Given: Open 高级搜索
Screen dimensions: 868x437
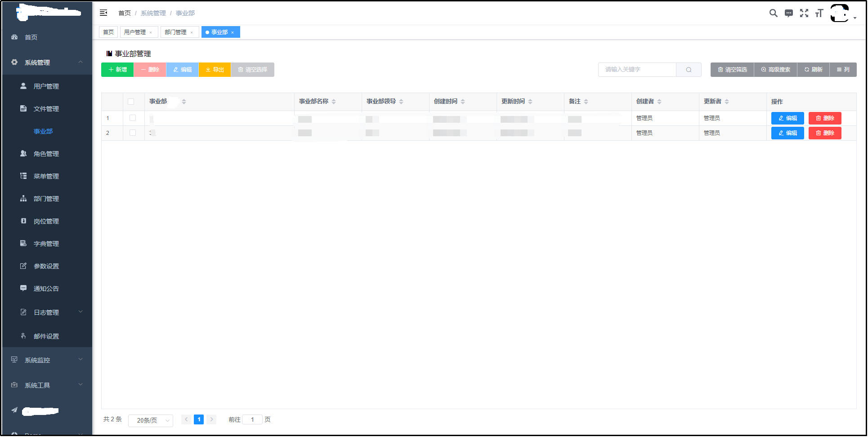Looking at the screenshot, I should tap(775, 70).
